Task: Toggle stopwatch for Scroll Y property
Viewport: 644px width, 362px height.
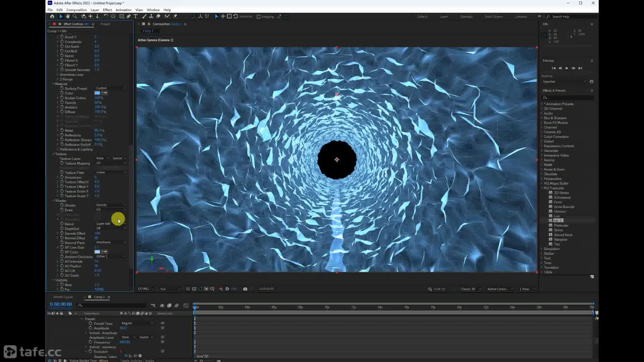Action: coord(62,37)
